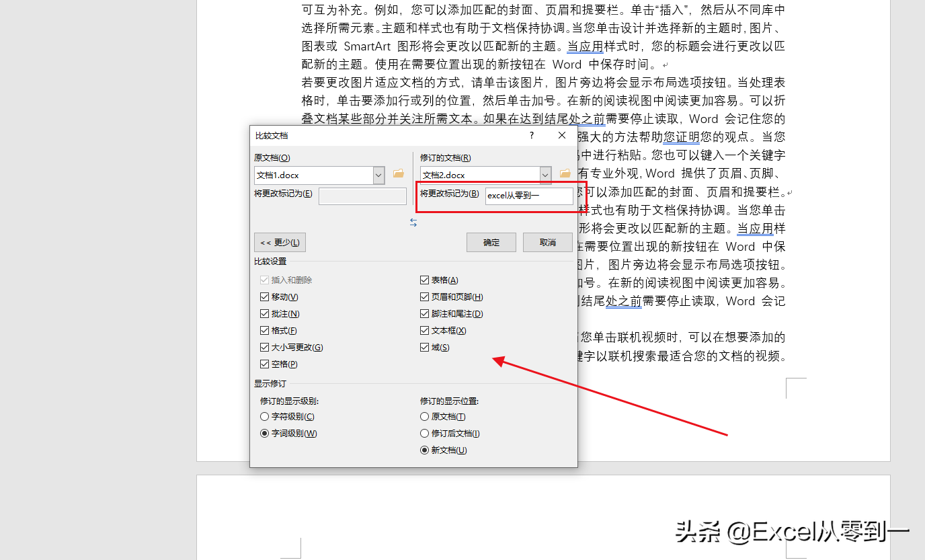
Task: Collapse options with the 更少 button
Action: pos(280,242)
